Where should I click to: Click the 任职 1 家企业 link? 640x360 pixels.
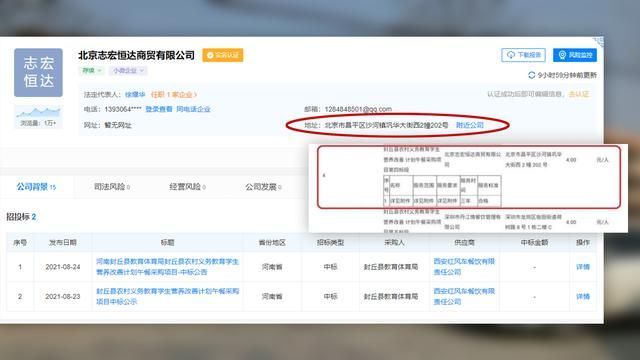174,94
